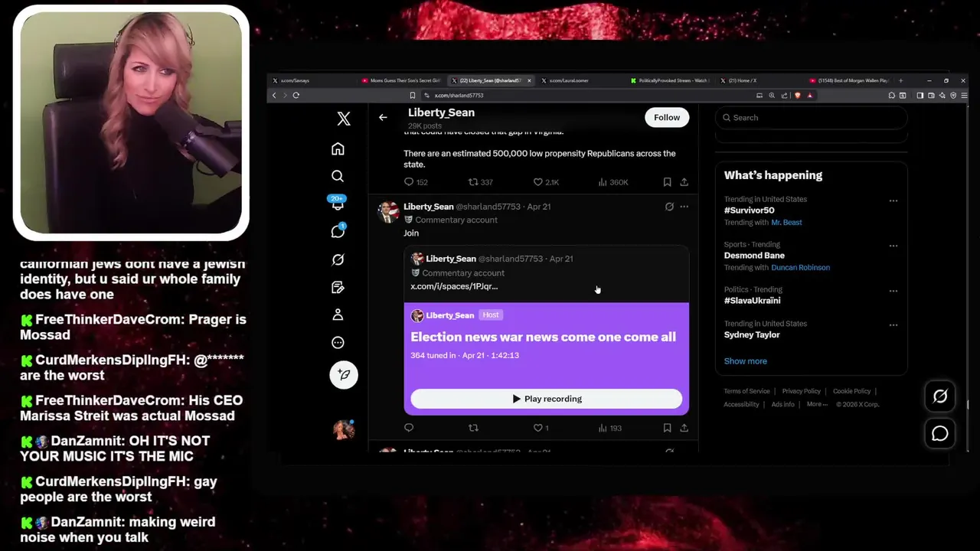Open #Survivor50 trending topic
The width and height of the screenshot is (980, 551).
[x=750, y=210]
